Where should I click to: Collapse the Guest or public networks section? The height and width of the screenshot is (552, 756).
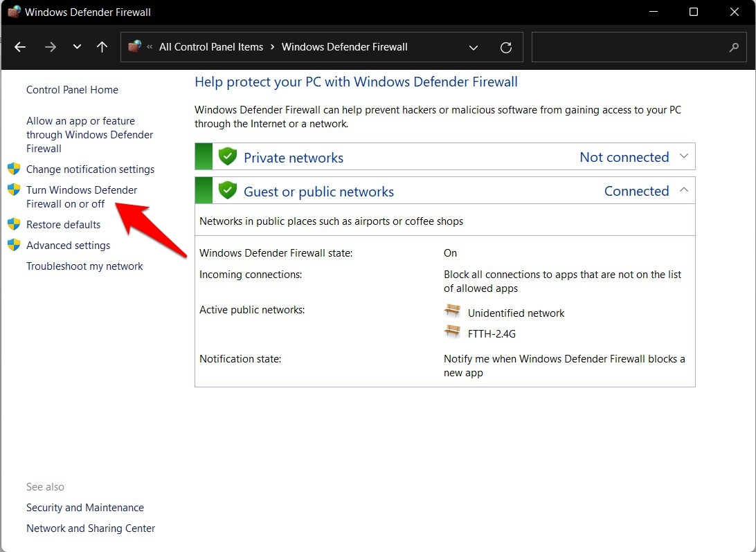[684, 190]
